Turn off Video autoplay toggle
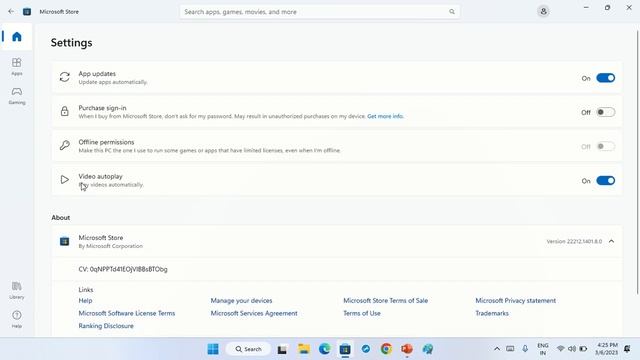This screenshot has height=360, width=640. pos(605,180)
